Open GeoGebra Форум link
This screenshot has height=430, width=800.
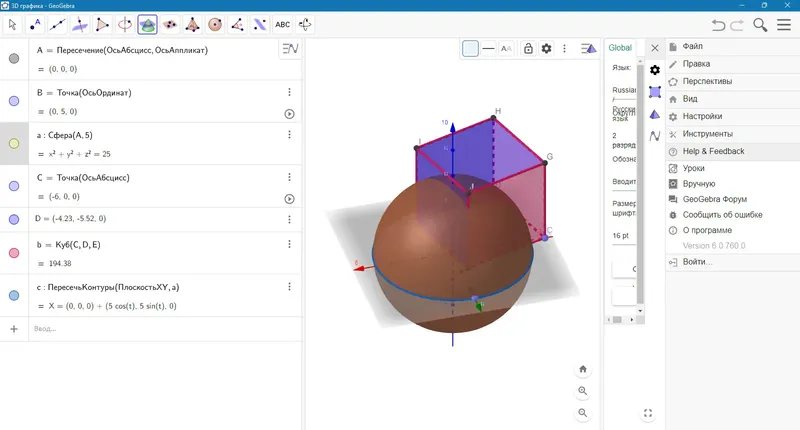pos(733,199)
